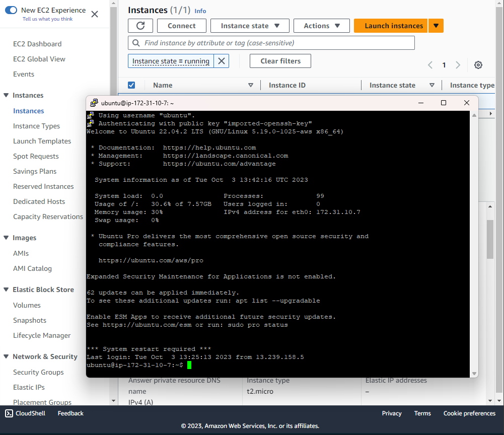
Task: Toggle New EC2 Experience switch
Action: point(11,10)
